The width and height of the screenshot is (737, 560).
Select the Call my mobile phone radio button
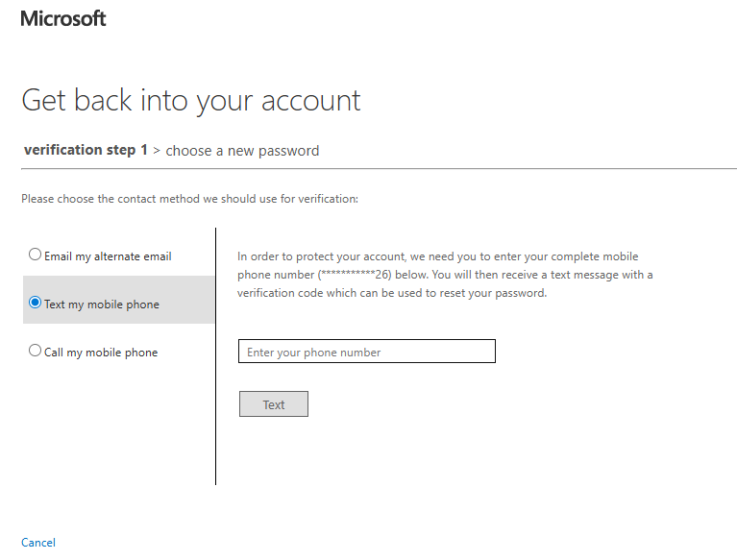coord(35,351)
